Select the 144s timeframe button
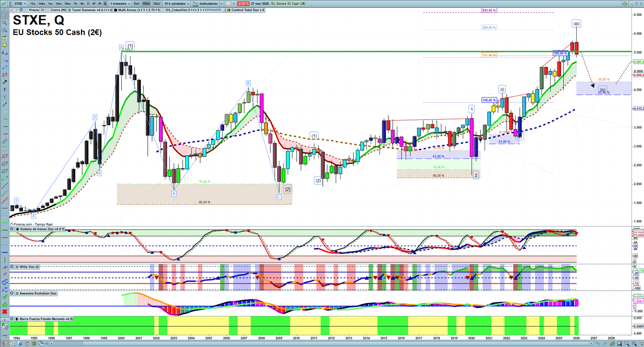The image size is (644, 347). [x=42, y=4]
